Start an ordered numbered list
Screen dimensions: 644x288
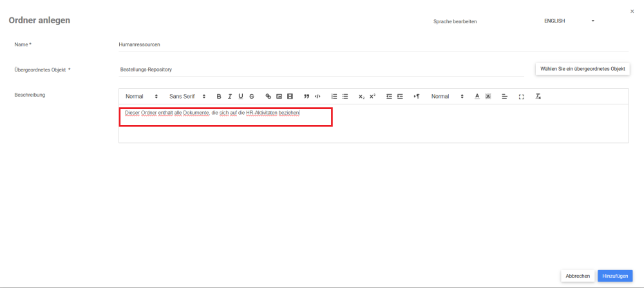[x=334, y=97]
